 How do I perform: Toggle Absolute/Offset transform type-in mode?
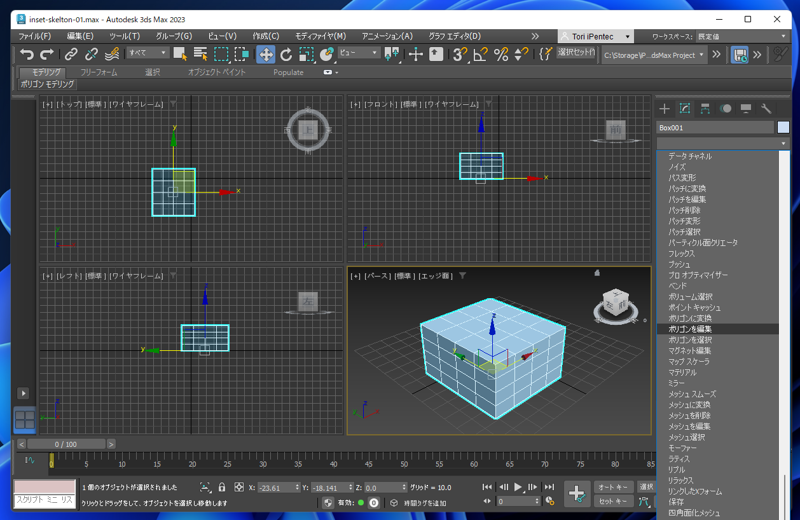tap(239, 487)
